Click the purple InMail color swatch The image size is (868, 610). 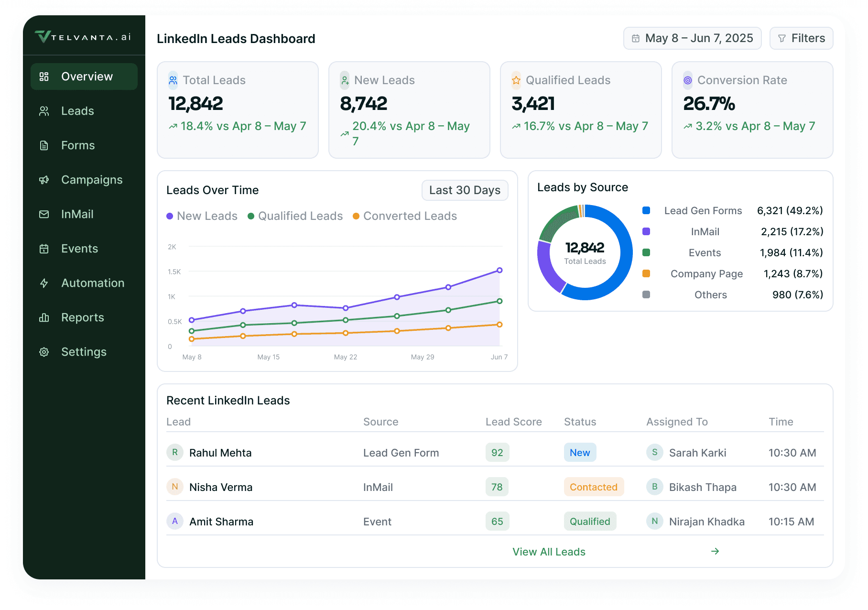(646, 231)
